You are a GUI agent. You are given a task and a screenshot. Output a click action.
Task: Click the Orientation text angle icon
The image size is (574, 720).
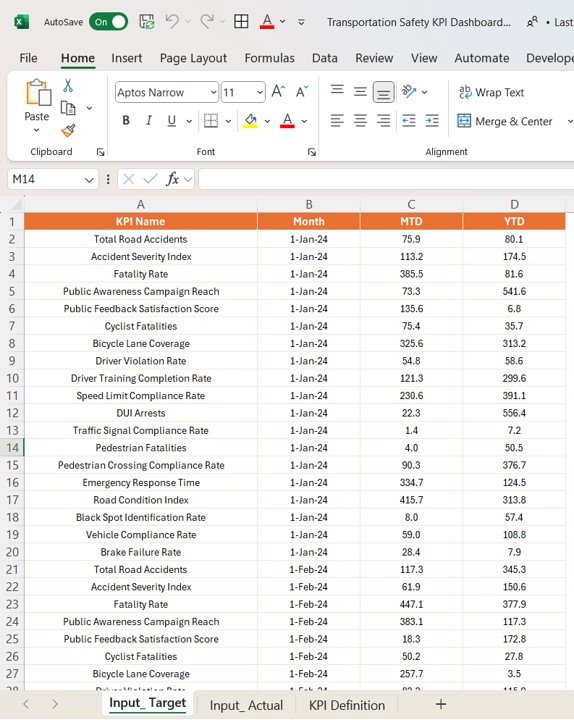[409, 91]
